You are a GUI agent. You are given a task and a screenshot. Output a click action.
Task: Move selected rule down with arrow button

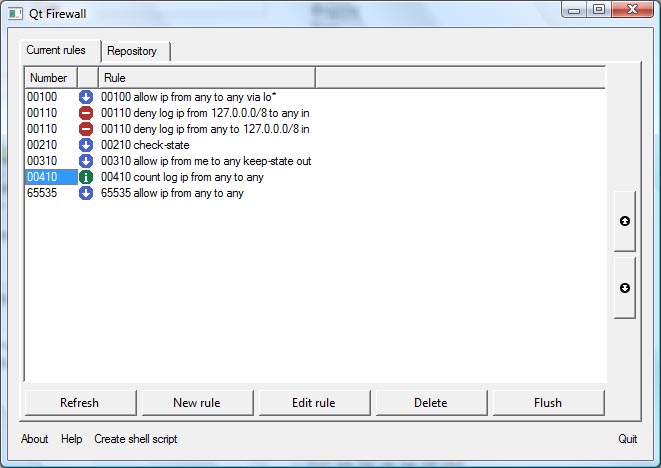click(x=625, y=288)
